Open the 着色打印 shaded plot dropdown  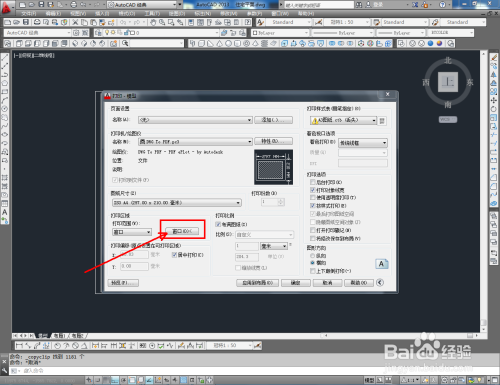pyautogui.click(x=363, y=143)
